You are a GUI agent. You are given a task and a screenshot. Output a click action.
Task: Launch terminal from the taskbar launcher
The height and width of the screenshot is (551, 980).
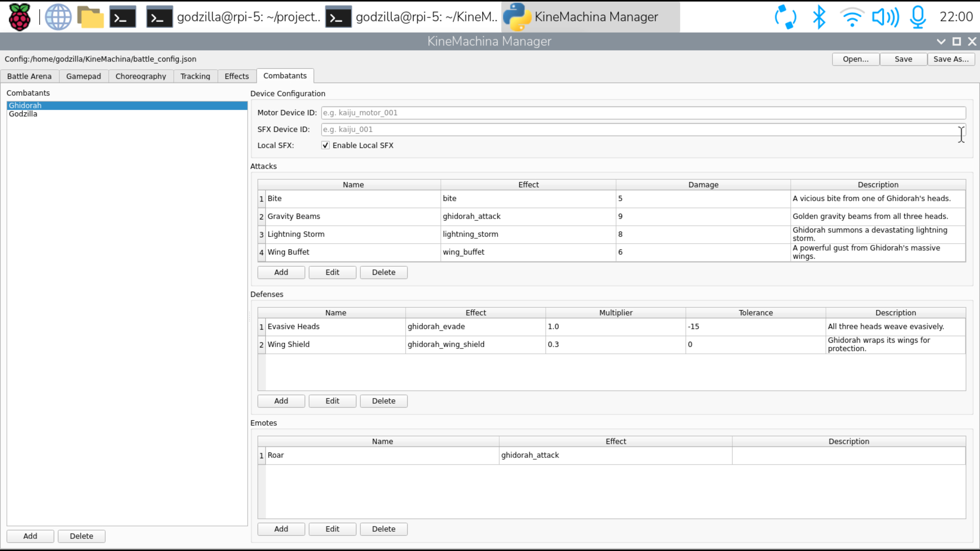pos(122,17)
